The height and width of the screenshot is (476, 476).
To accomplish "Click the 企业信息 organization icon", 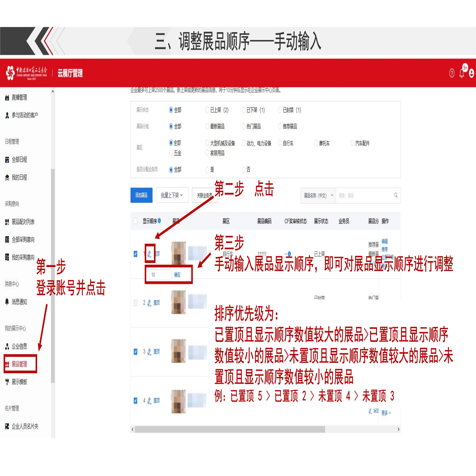I will pyautogui.click(x=7, y=346).
